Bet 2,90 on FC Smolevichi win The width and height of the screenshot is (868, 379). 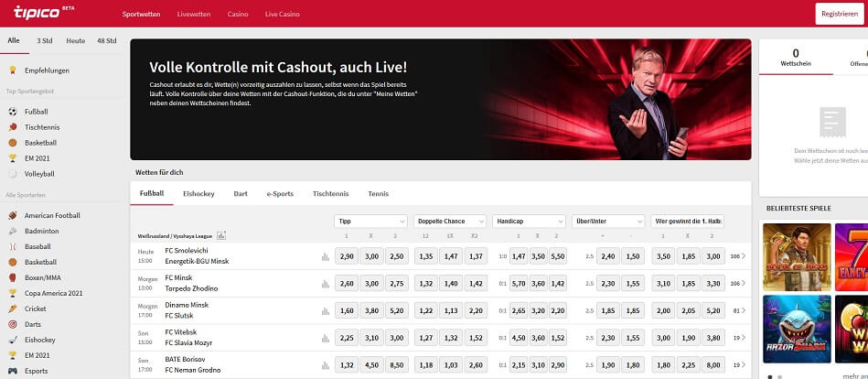click(346, 256)
